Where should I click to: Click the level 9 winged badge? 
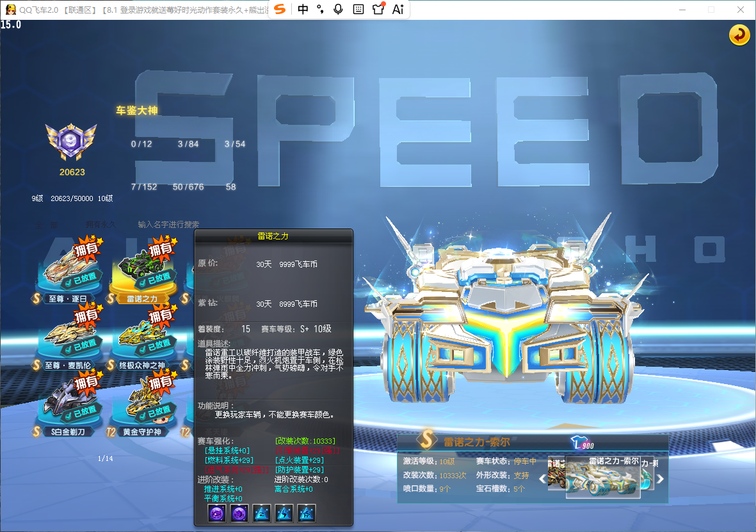[71, 141]
